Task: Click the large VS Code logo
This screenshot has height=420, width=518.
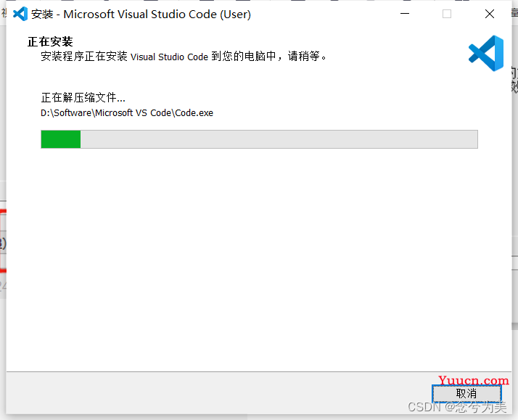Action: tap(486, 53)
